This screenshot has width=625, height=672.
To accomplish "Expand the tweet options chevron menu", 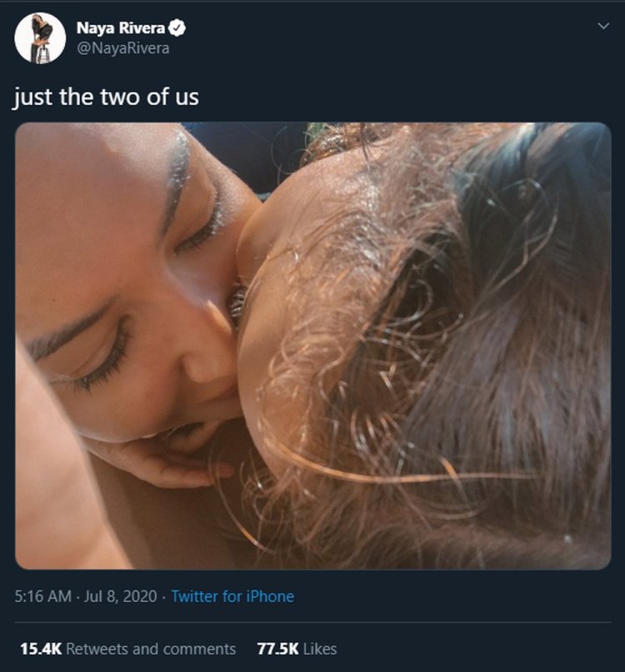I will (604, 27).
